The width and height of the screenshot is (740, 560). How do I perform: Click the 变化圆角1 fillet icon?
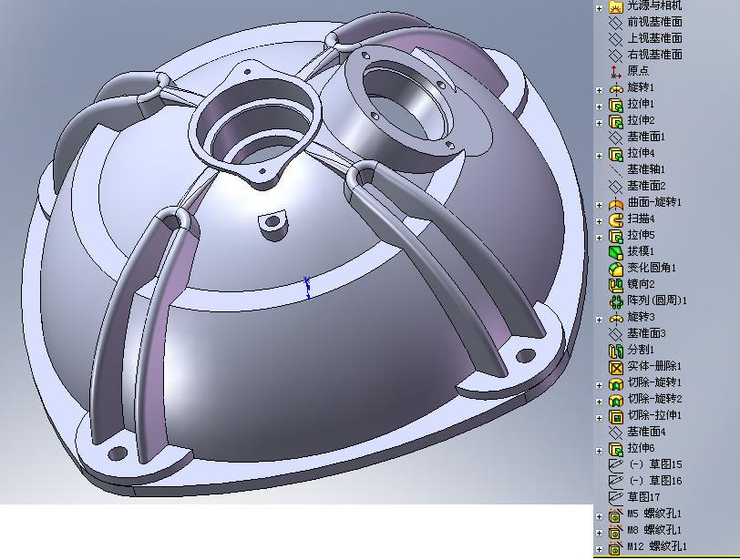click(616, 269)
